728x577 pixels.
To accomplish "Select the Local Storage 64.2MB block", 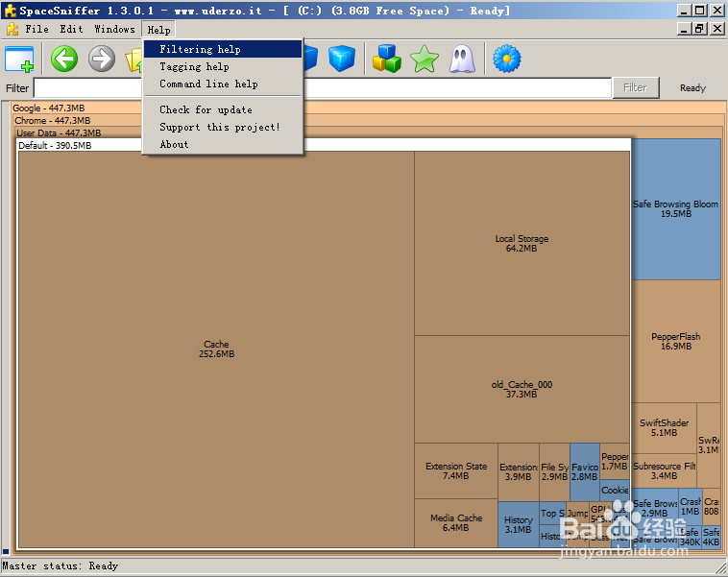I will pos(522,243).
